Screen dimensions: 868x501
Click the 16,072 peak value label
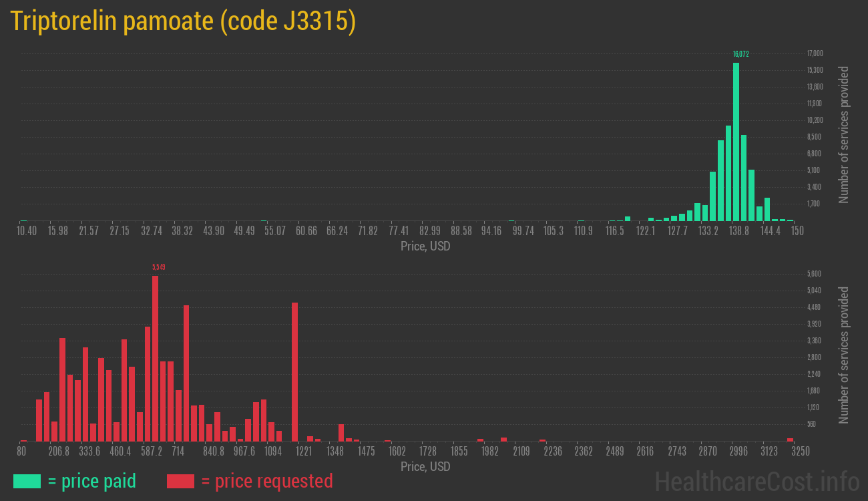click(740, 54)
